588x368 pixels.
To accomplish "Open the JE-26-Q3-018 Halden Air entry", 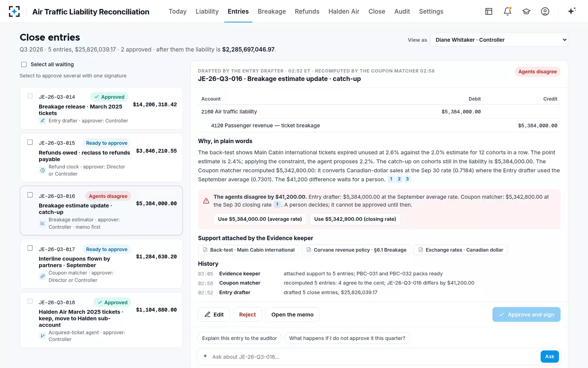I will [101, 320].
